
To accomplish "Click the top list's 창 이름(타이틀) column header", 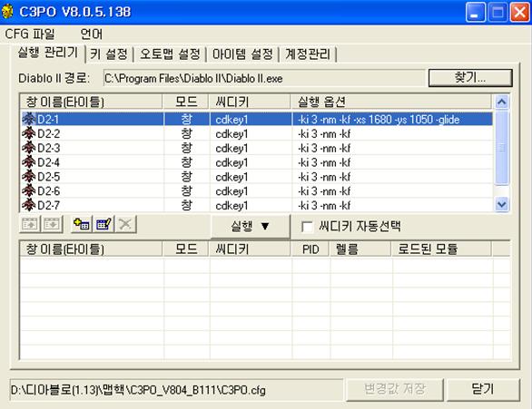I will point(91,102).
